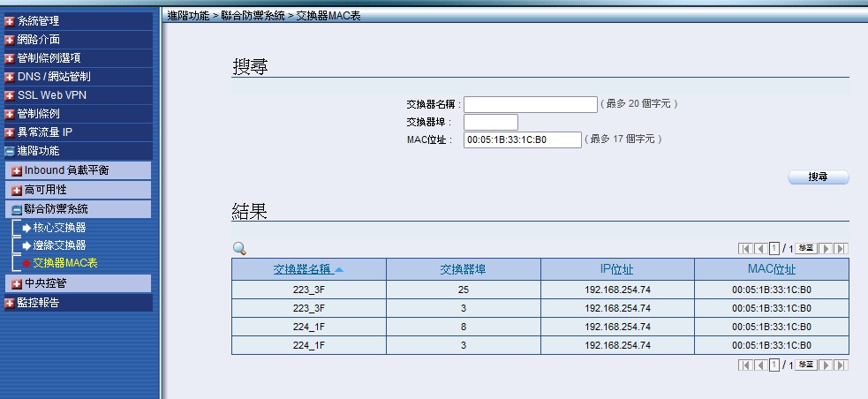Viewport: 868px width, 399px height.
Task: Click the top 移至 go-to-page button
Action: coord(805,249)
